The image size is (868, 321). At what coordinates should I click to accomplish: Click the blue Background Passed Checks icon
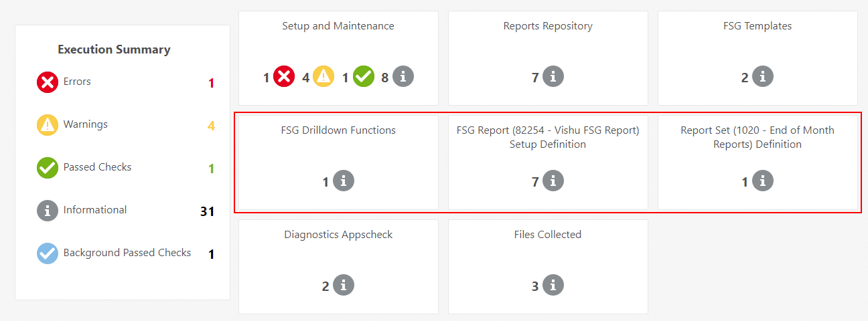coord(48,253)
